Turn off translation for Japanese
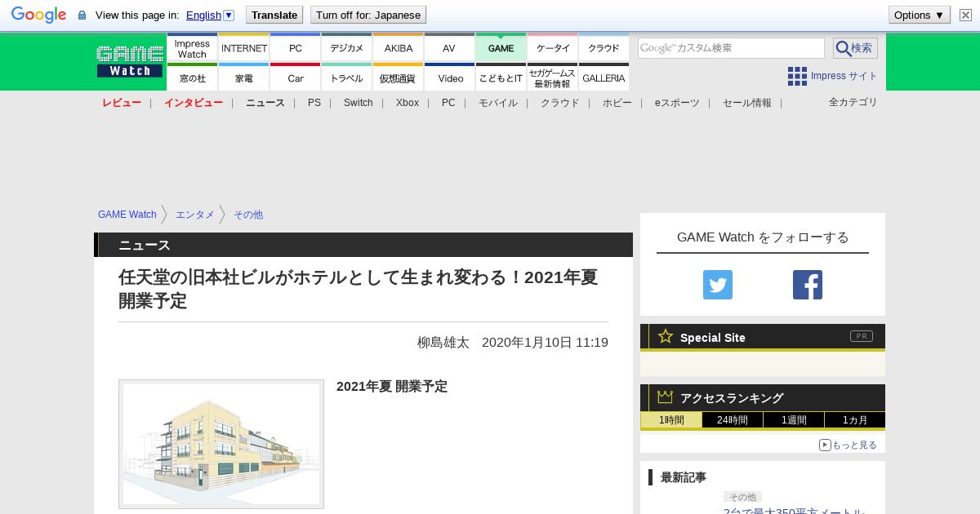This screenshot has height=514, width=980. 368,15
